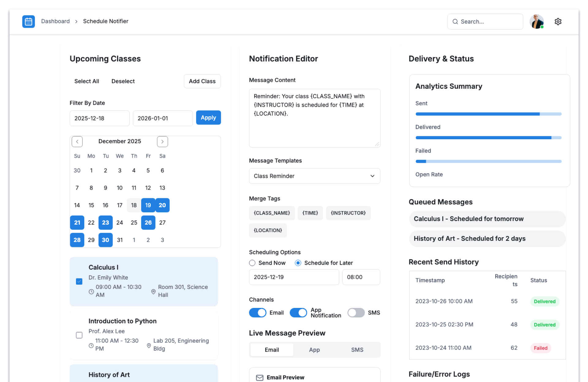Uncheck the Calculus I class checkbox
The image size is (588, 382).
(79, 281)
